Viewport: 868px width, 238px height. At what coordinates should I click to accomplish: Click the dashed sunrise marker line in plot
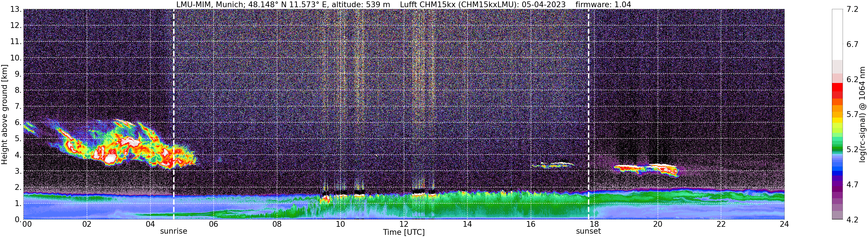pos(174,114)
